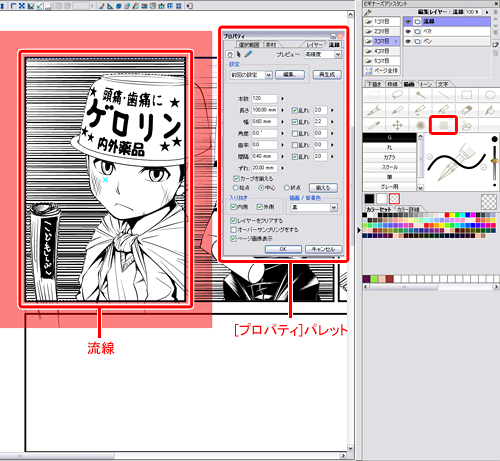500x461 pixels.
Task: Toggle visibility of the 流線 layer
Action: 408,22
